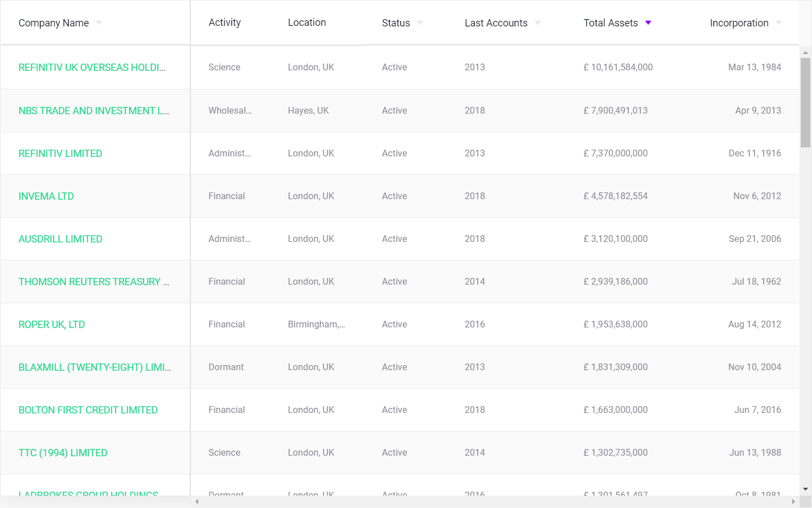Click the horizontal scrollbar left arrow
The width and height of the screenshot is (812, 508).
pos(197,502)
